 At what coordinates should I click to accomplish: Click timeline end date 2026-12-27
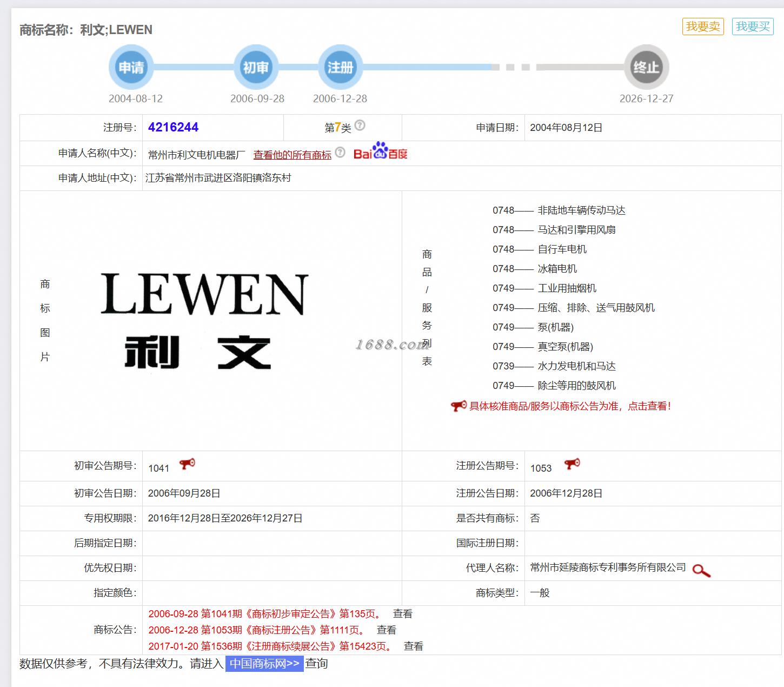[x=647, y=98]
